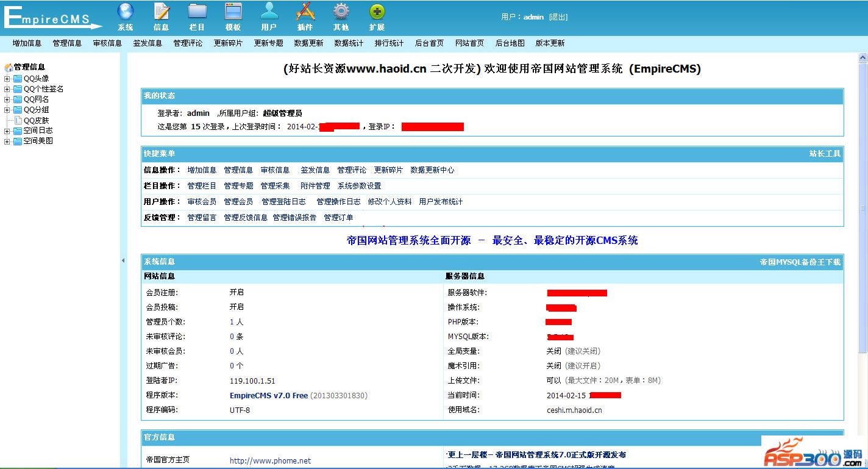This screenshot has width=868, height=469.
Task: Expand the 空间美图 tree node
Action: pos(7,141)
